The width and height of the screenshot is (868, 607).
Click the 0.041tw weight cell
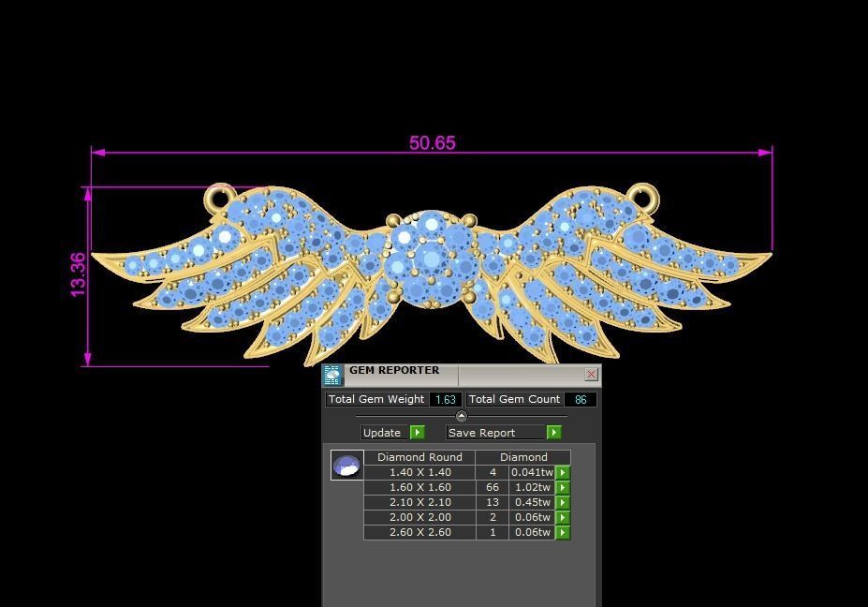(532, 472)
